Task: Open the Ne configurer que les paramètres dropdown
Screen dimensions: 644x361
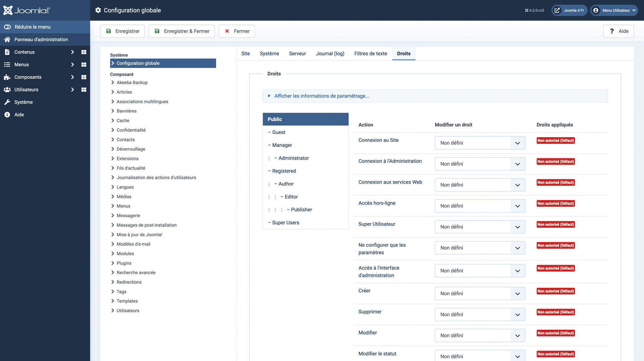Action: [x=480, y=248]
